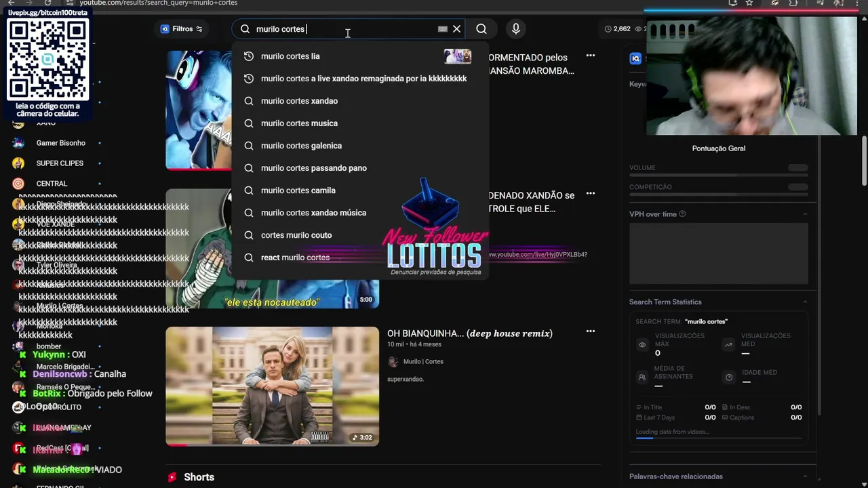This screenshot has width=868, height=488.
Task: Select suggestion 'murilo cortes galenica'
Action: click(x=360, y=146)
